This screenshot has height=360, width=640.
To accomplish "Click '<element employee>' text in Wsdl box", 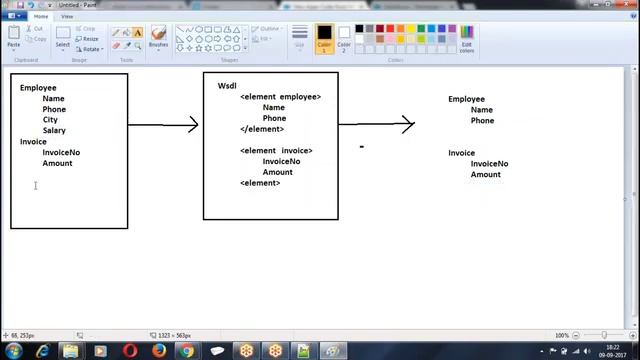I will 280,97.
